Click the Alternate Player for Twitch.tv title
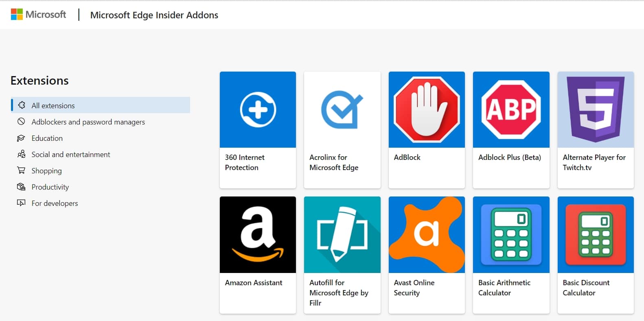 coord(594,162)
